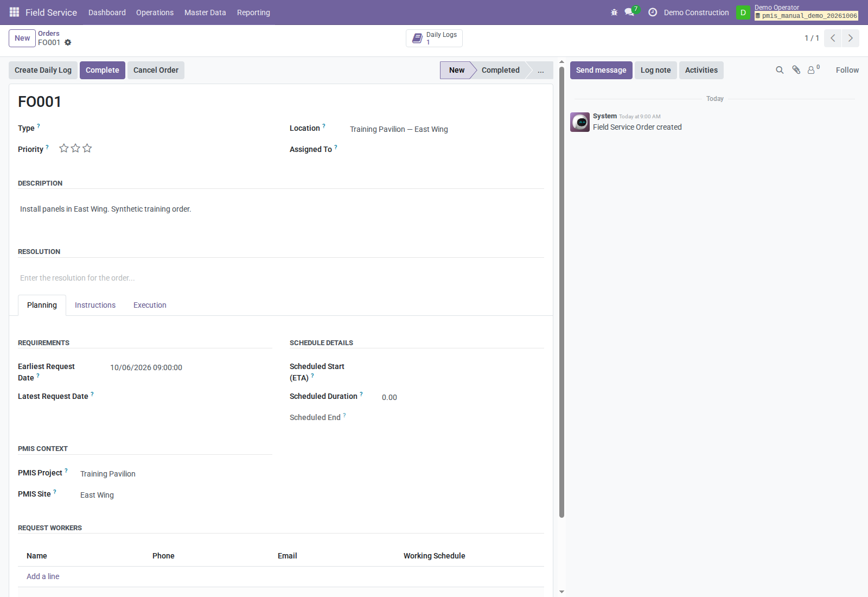The image size is (868, 597).
Task: Set priority to two stars
Action: coord(75,148)
